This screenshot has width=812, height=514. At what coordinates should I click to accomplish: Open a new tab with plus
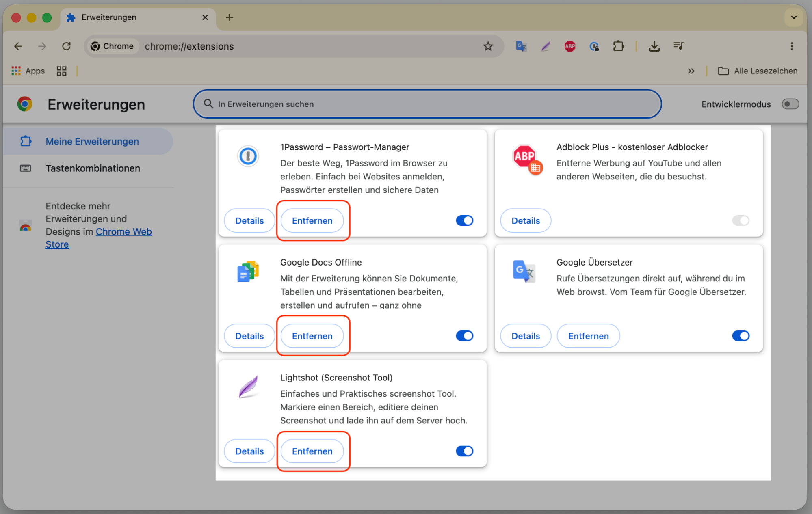pos(229,17)
